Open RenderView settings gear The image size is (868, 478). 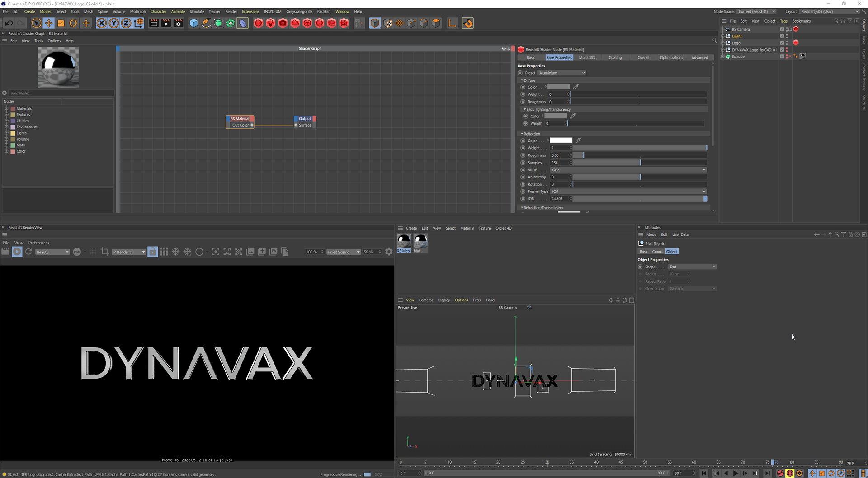pyautogui.click(x=389, y=252)
